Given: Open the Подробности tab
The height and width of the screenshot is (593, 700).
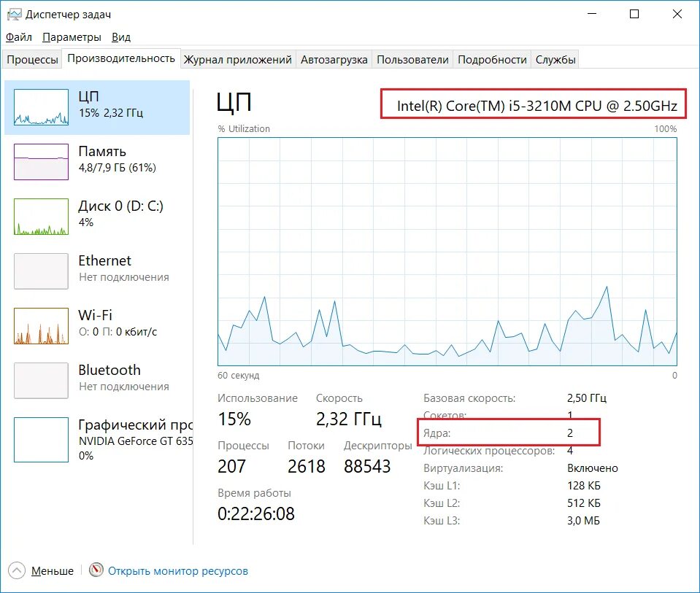Looking at the screenshot, I should [492, 59].
